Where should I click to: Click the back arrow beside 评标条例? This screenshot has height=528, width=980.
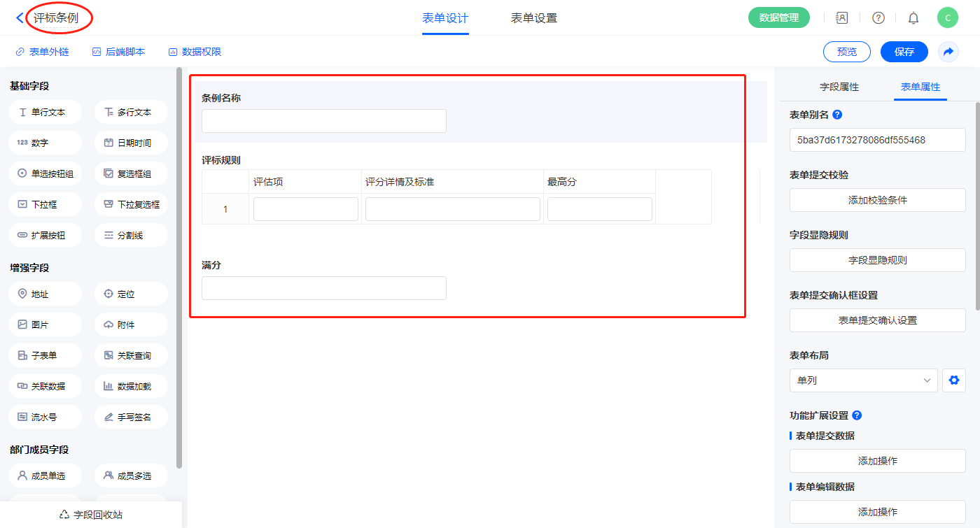point(19,18)
